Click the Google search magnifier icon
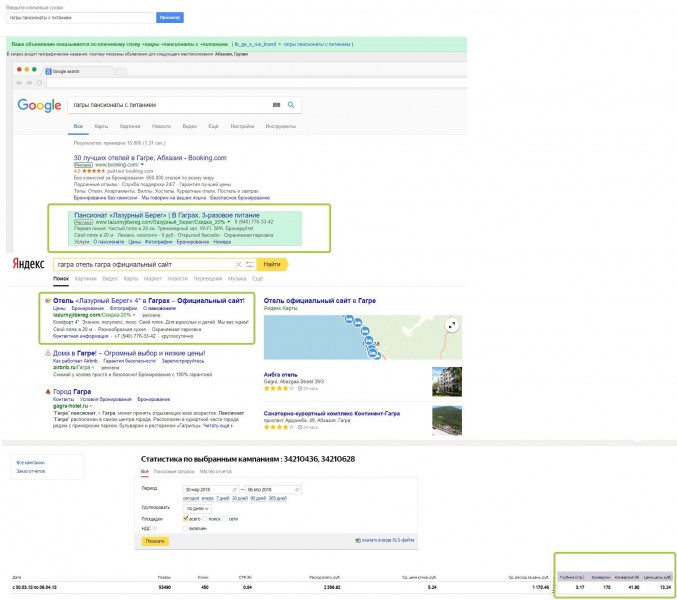Image resolution: width=677 pixels, height=600 pixels. click(x=291, y=105)
